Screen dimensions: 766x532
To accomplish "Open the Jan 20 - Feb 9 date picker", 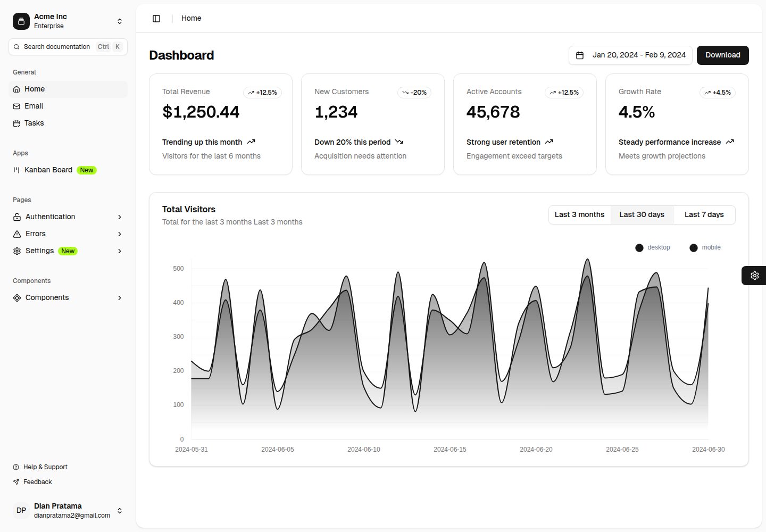I will click(x=630, y=55).
